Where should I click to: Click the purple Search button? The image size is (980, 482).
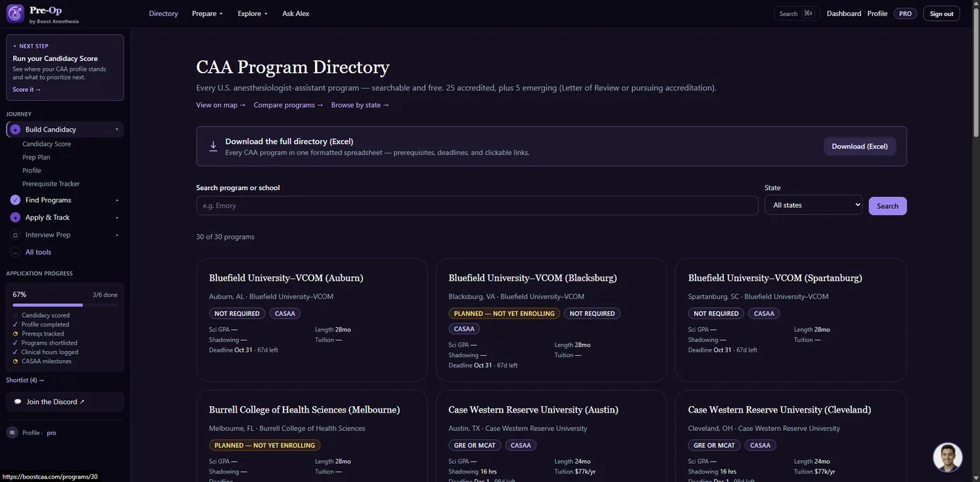(x=888, y=206)
